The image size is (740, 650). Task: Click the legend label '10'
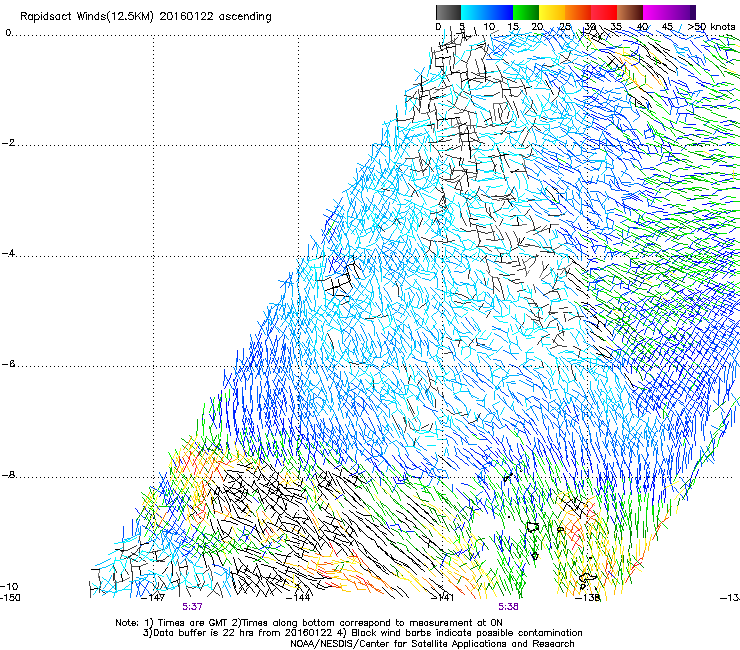click(x=489, y=27)
